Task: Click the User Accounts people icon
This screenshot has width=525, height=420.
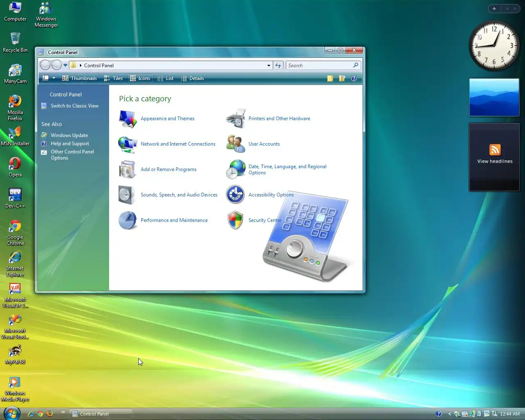Action: pos(235,144)
